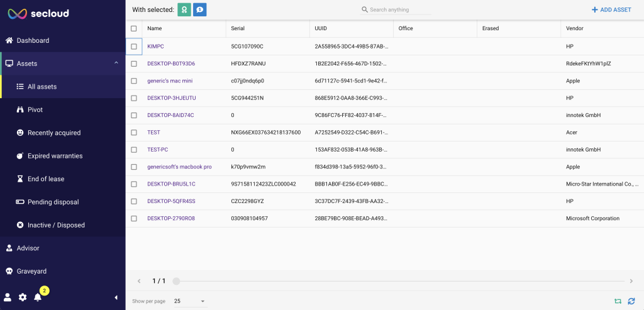Open Graveyard with the skull icon
The width and height of the screenshot is (644, 310).
point(31,271)
